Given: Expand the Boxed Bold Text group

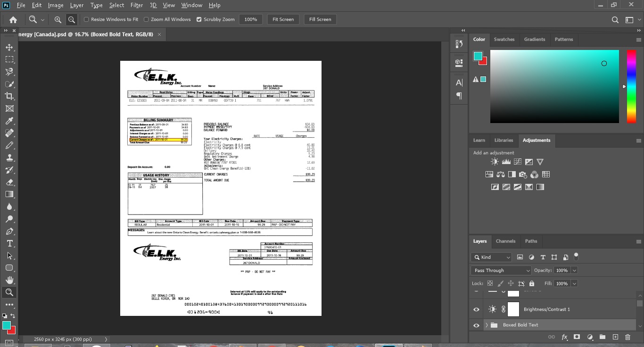Looking at the screenshot, I should (x=487, y=325).
